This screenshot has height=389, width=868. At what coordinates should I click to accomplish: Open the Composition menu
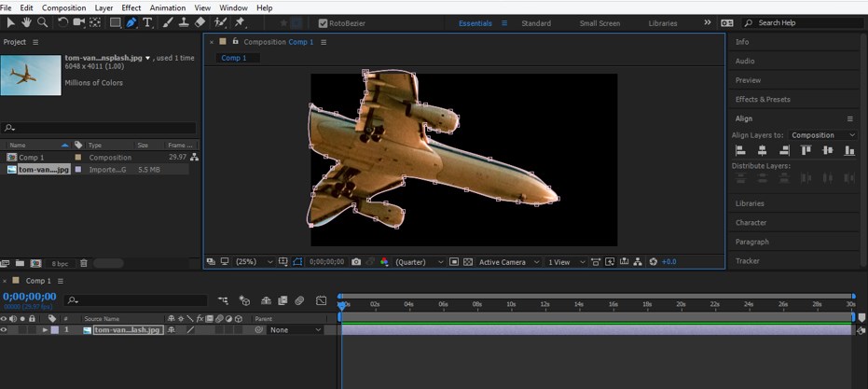(63, 7)
